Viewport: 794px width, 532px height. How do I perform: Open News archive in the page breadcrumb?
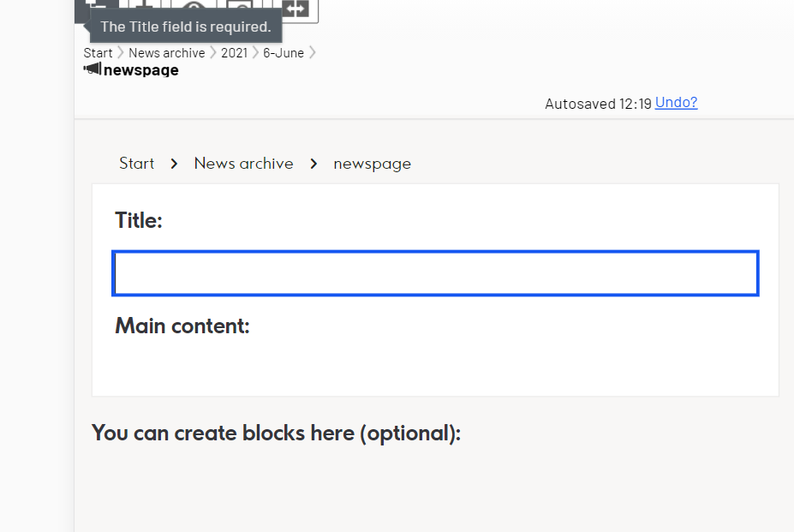pos(243,163)
